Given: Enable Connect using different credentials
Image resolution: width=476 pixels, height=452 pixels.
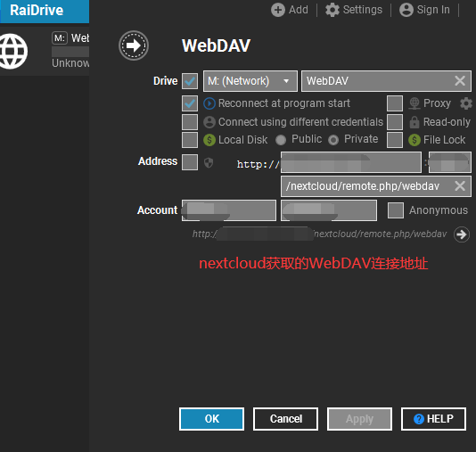Looking at the screenshot, I should pyautogui.click(x=190, y=122).
